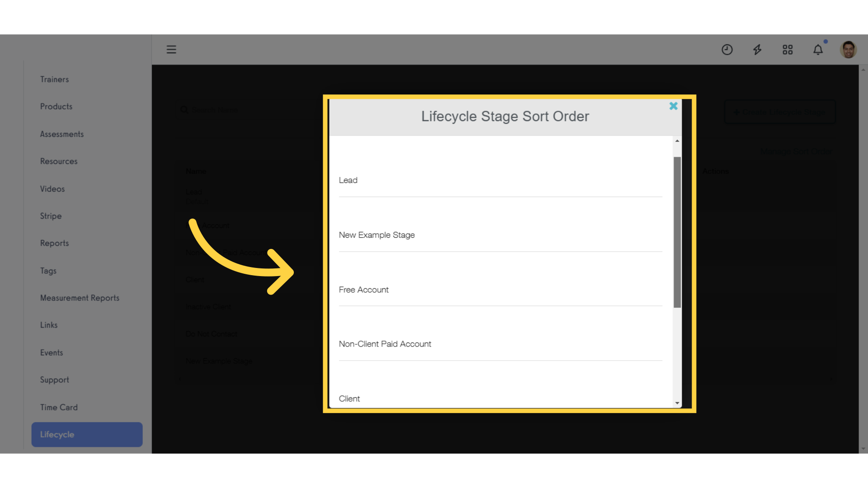Select the Lead lifecycle stage
The height and width of the screenshot is (488, 868).
coord(348,180)
